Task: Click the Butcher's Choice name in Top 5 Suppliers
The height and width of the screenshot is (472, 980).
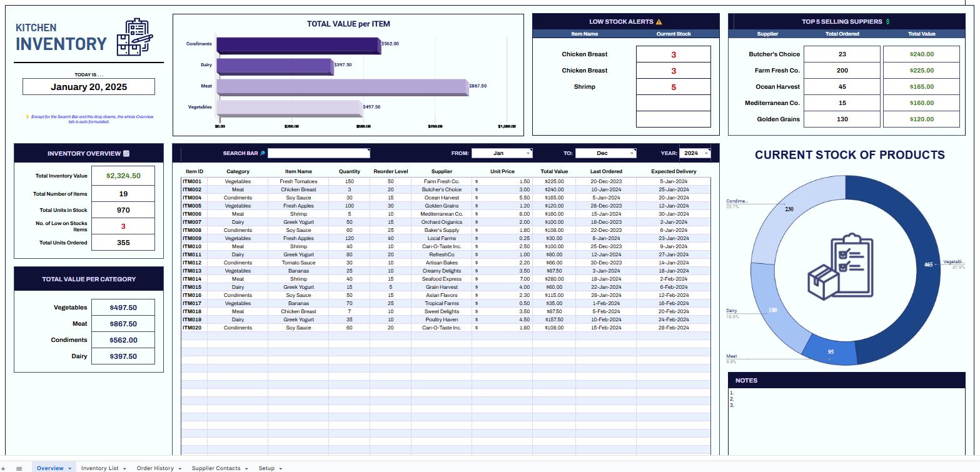Action: point(774,54)
